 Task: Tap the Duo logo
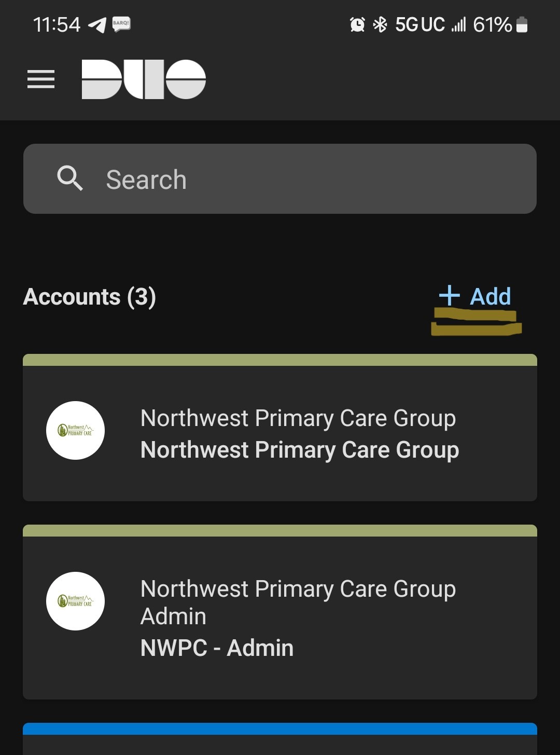tap(144, 79)
